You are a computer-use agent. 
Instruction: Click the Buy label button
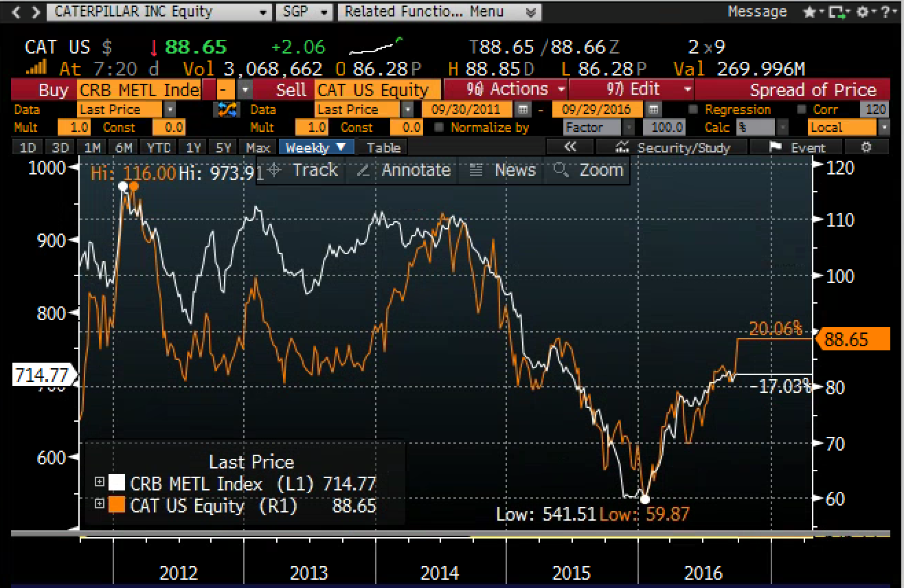click(x=53, y=90)
